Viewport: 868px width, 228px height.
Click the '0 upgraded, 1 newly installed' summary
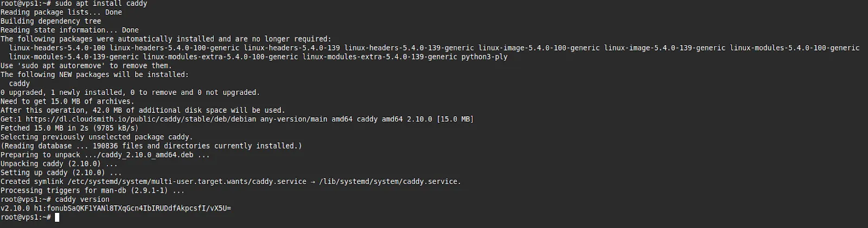tap(130, 93)
